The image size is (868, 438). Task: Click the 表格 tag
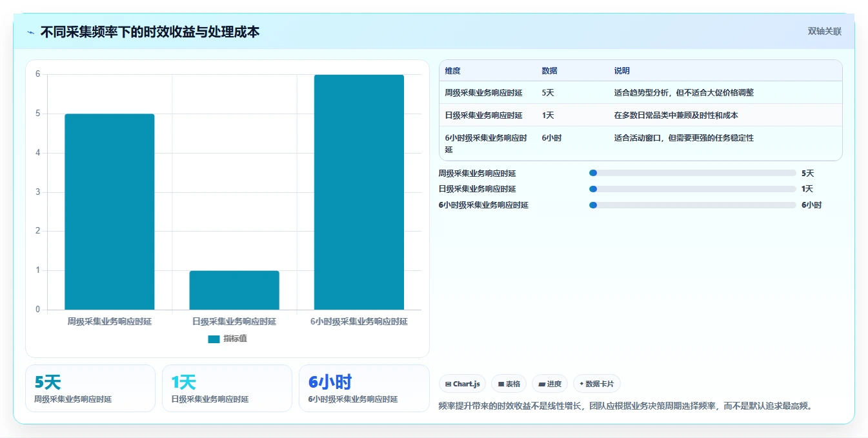click(509, 384)
